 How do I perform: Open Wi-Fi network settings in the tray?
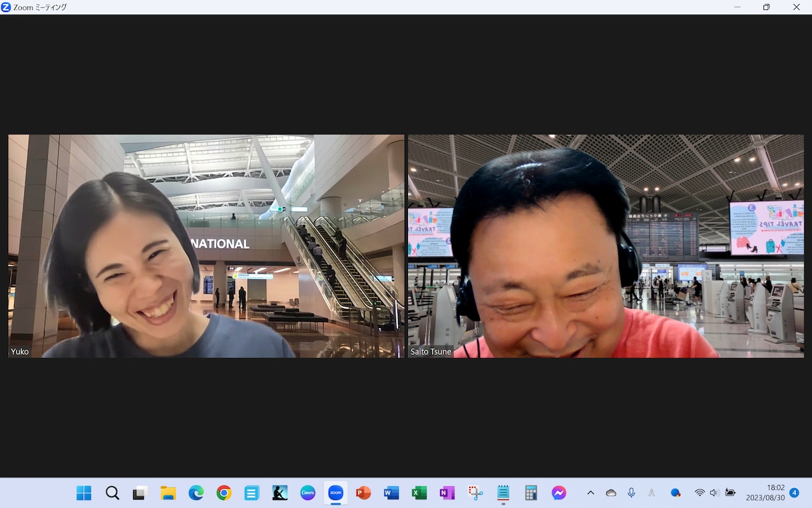pos(700,493)
